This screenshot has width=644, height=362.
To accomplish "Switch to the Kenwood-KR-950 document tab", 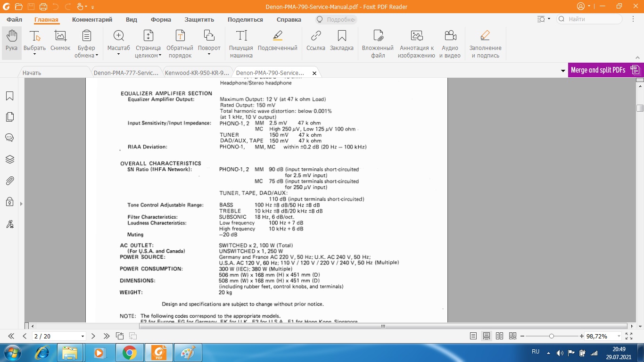I will 197,73.
